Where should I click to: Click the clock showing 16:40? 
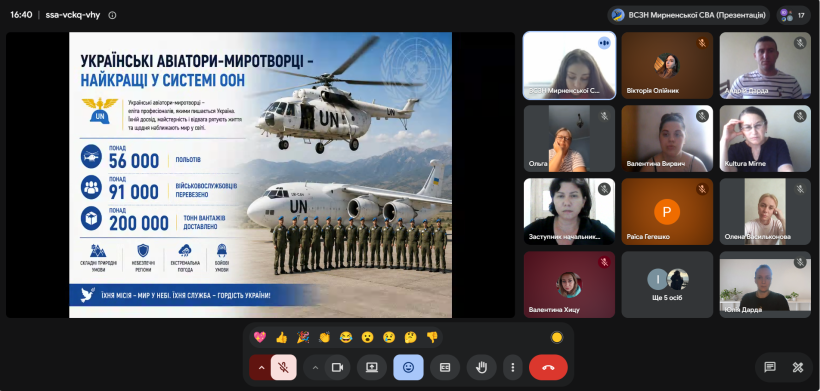pos(21,15)
